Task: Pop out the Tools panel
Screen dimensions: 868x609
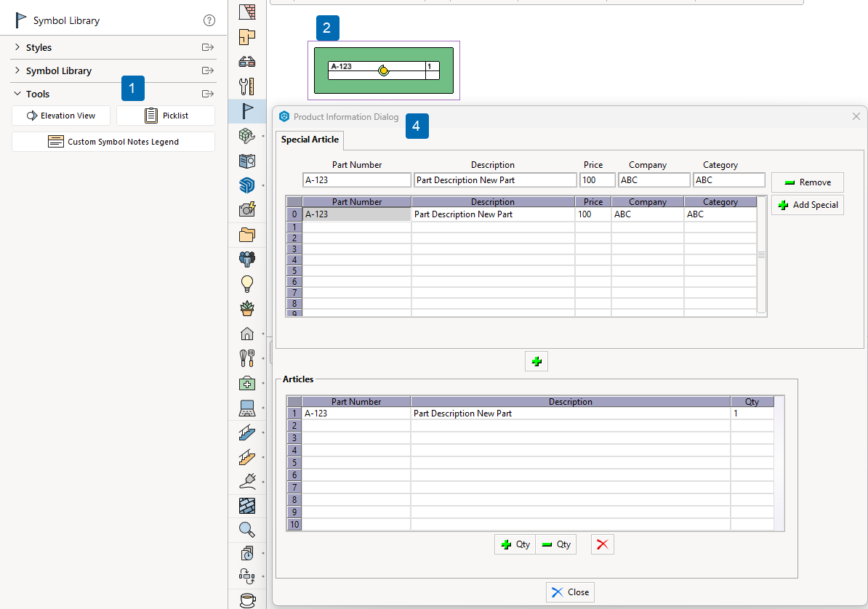Action: coord(208,94)
